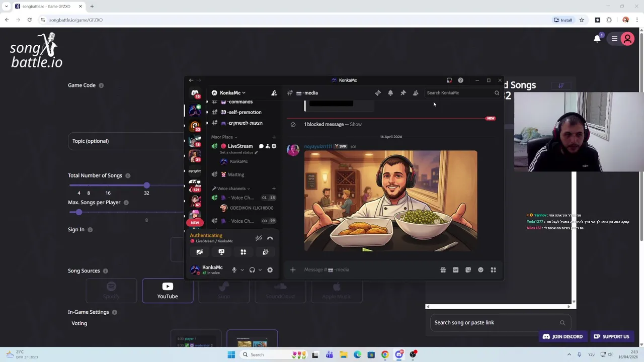Go back arrow in Discord title bar
The height and width of the screenshot is (362, 644).
pos(191,80)
